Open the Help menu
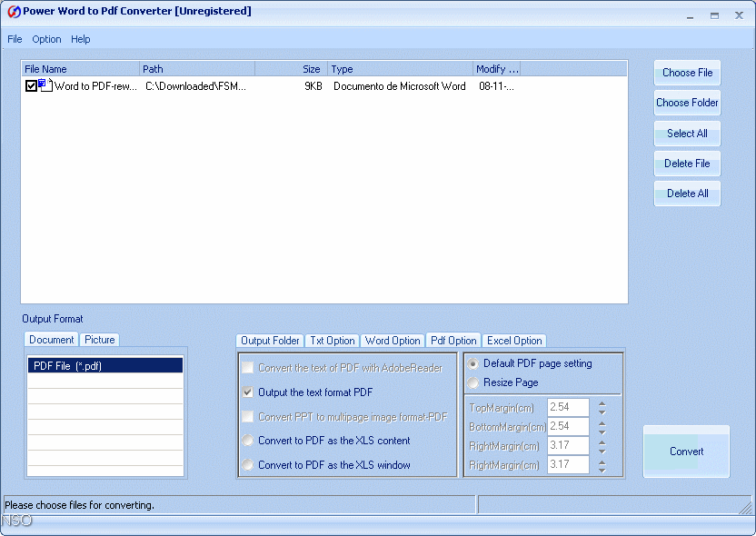This screenshot has height=536, width=756. click(80, 39)
